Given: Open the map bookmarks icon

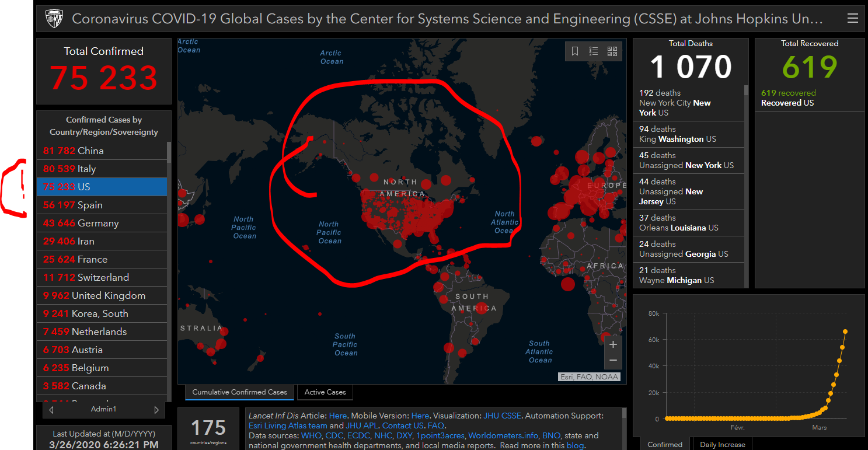Looking at the screenshot, I should point(575,51).
